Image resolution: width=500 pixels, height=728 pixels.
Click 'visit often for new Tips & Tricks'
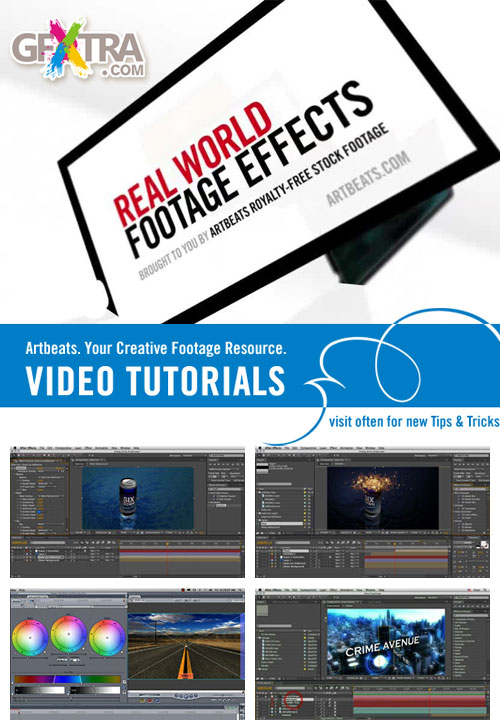click(x=414, y=422)
